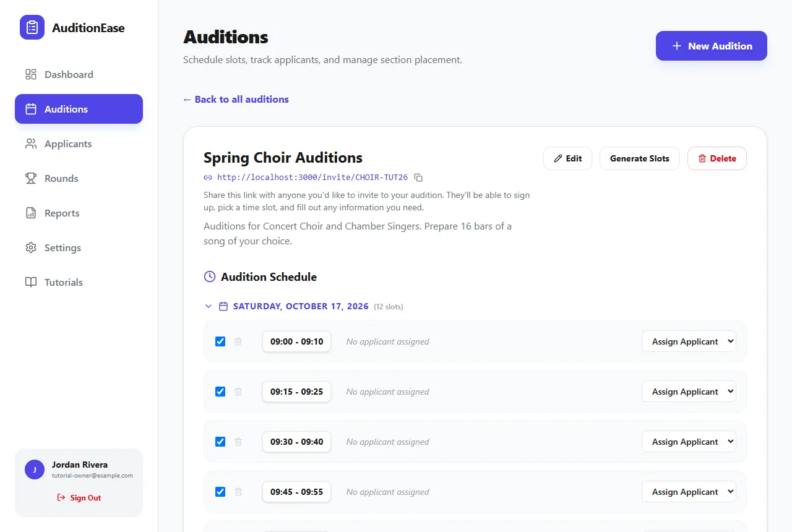The height and width of the screenshot is (532, 792).
Task: Click the Saturday, October 17, 2026 heading
Action: pyautogui.click(x=301, y=306)
